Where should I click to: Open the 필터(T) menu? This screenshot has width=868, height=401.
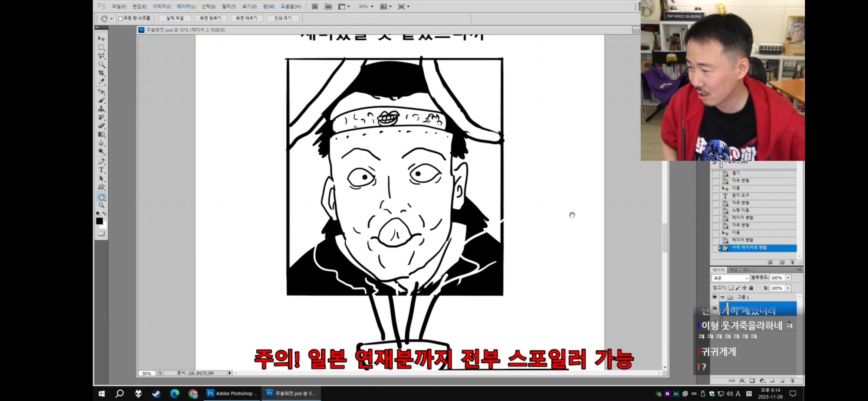[228, 7]
